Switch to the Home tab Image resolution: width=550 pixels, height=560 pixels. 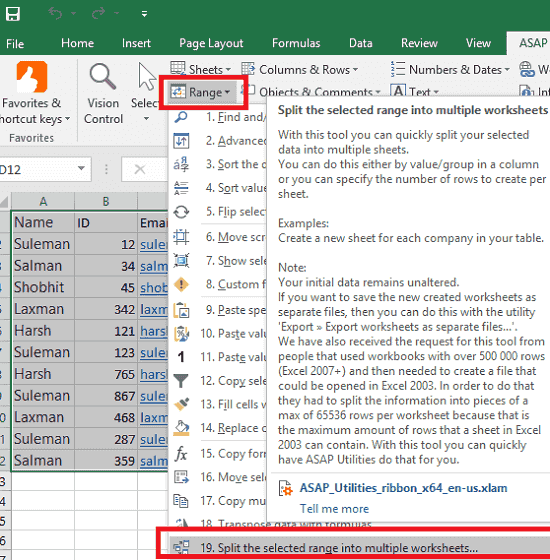coord(77,43)
